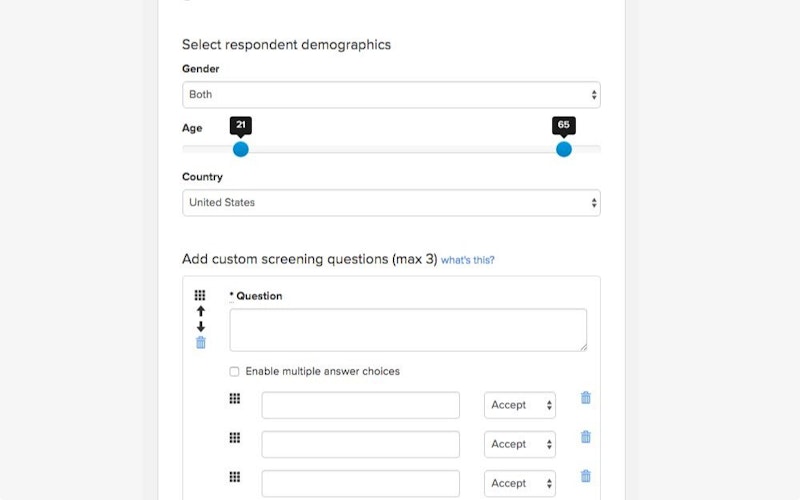Move the question down with arrow icon
The height and width of the screenshot is (500, 800).
[200, 327]
